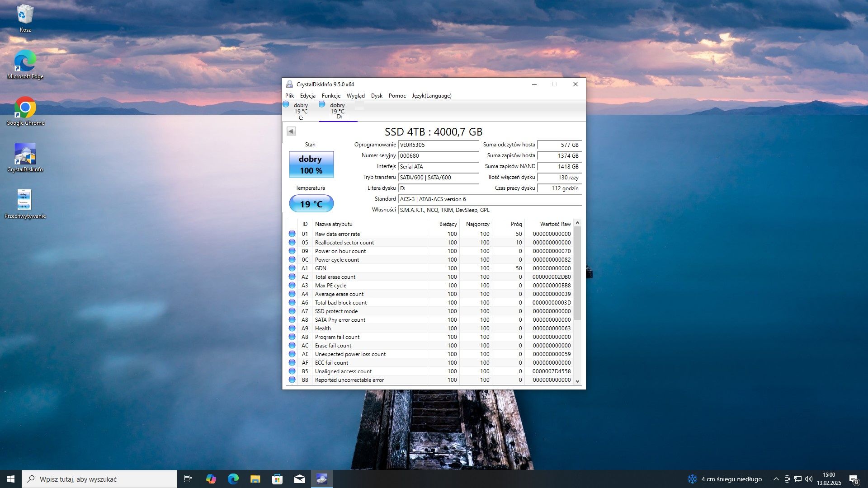This screenshot has width=868, height=488.
Task: Open Task View on taskbar
Action: coord(188,479)
